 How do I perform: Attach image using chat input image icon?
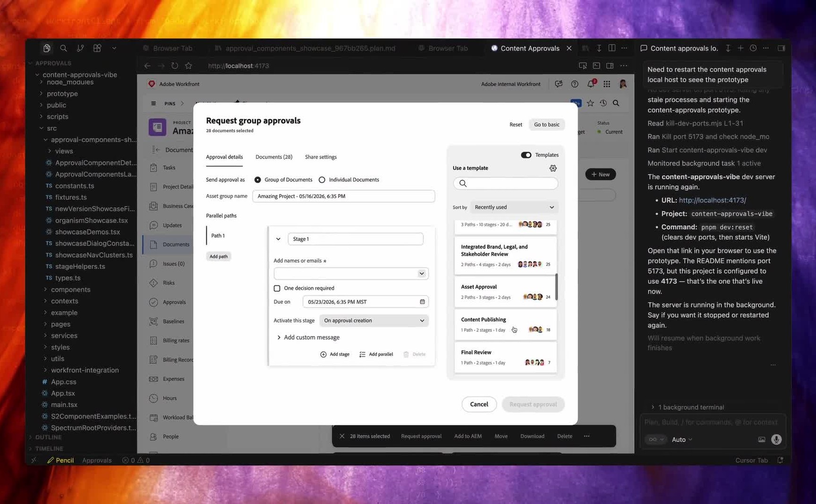[x=762, y=439]
